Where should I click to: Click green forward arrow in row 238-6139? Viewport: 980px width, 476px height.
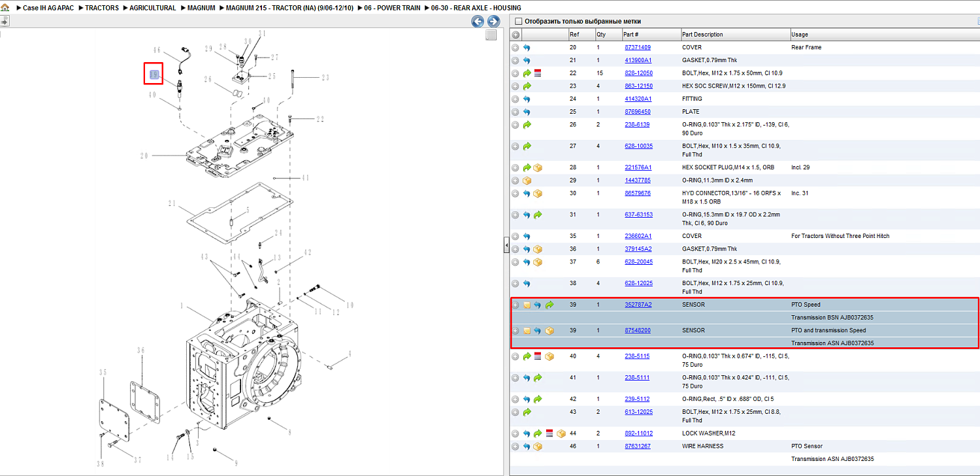click(527, 125)
